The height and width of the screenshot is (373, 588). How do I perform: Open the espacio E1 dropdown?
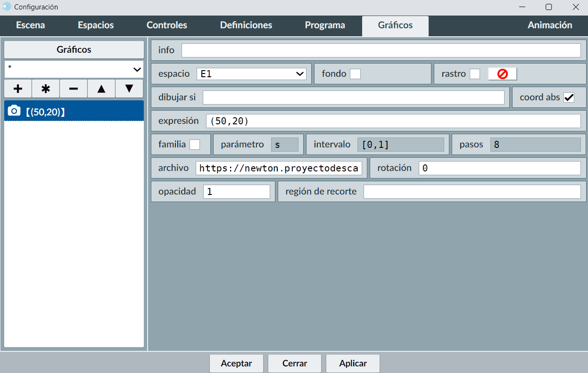point(251,74)
